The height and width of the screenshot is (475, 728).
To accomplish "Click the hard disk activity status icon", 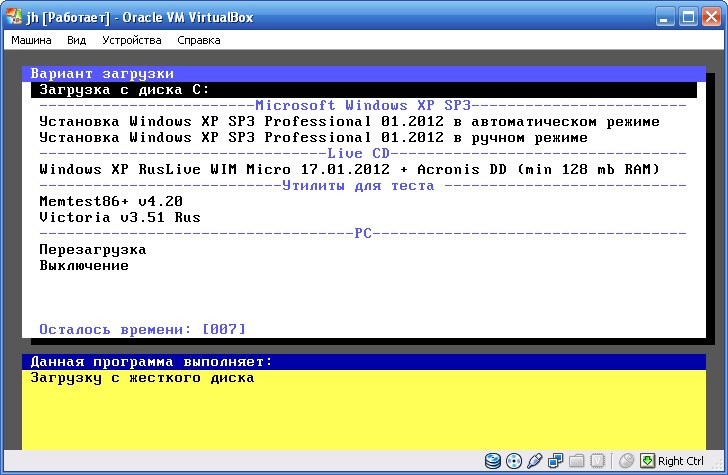I will (x=493, y=461).
